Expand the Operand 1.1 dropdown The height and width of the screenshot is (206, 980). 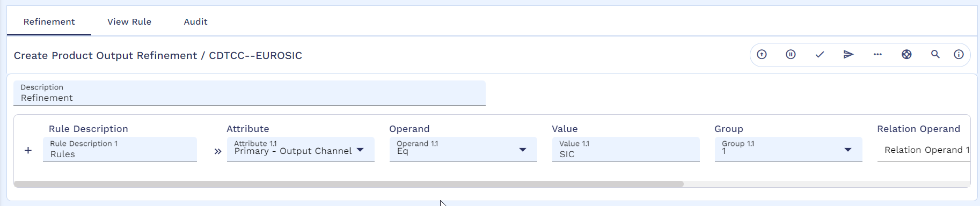point(463,149)
